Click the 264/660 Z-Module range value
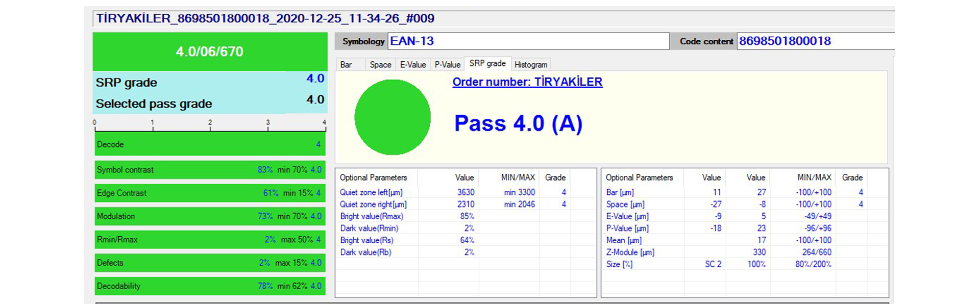Screen dimensions: 980x306 pyautogui.click(x=817, y=252)
